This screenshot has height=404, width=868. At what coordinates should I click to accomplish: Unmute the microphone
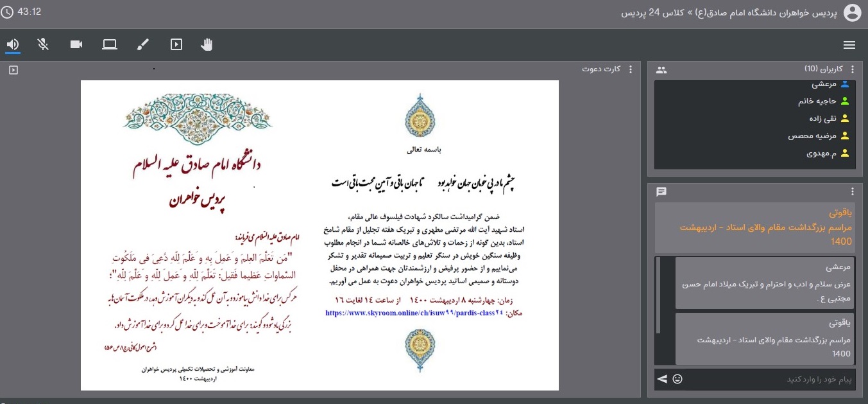pyautogui.click(x=43, y=44)
